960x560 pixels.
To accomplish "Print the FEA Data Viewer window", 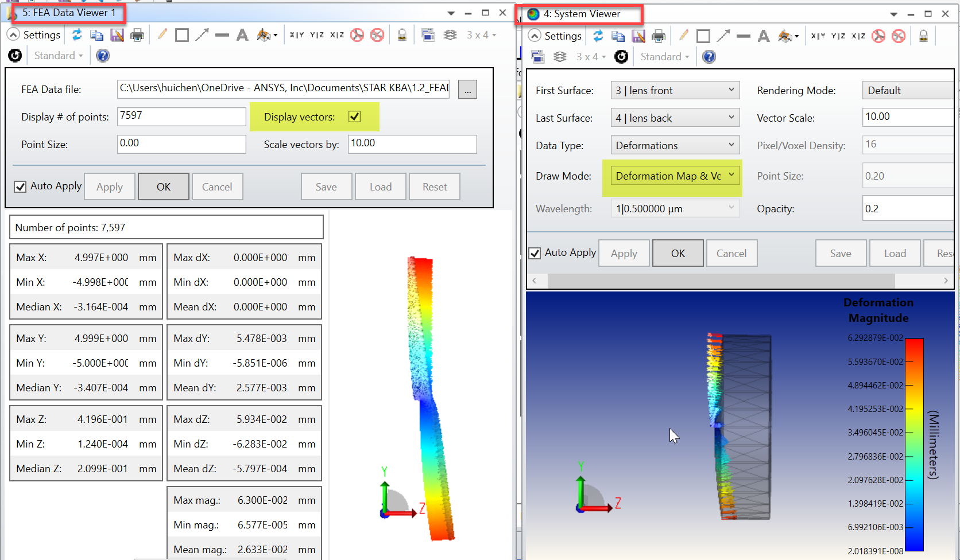I will click(137, 35).
